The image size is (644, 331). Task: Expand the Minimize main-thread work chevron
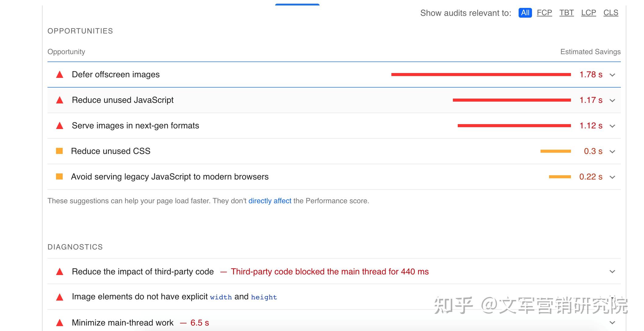(612, 322)
